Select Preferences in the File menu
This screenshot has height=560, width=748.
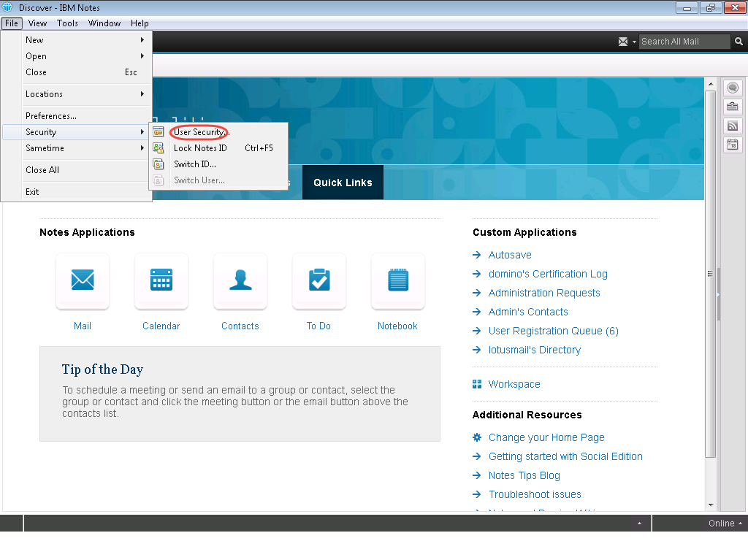[x=77, y=116]
